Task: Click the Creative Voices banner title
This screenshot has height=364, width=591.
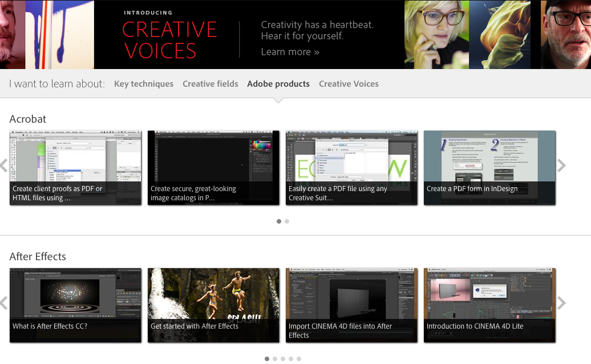Action: 169,40
